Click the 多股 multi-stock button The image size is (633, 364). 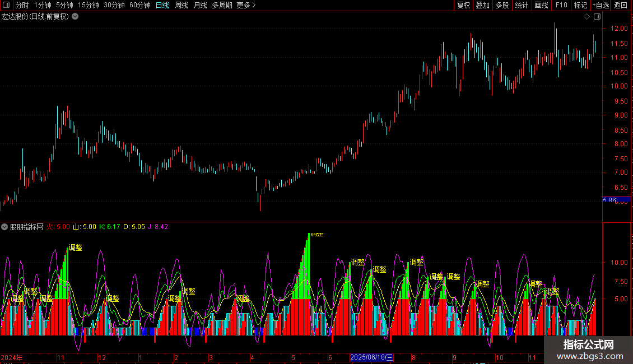(x=502, y=5)
